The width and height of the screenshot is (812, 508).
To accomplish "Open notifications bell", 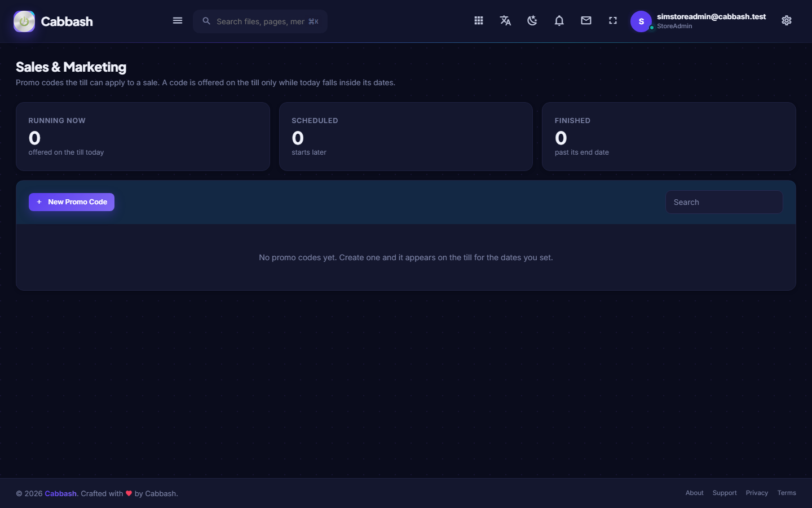I will tap(559, 21).
